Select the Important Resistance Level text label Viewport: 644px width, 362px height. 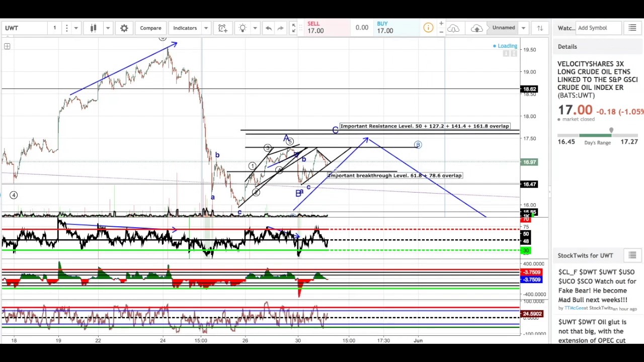coord(425,126)
